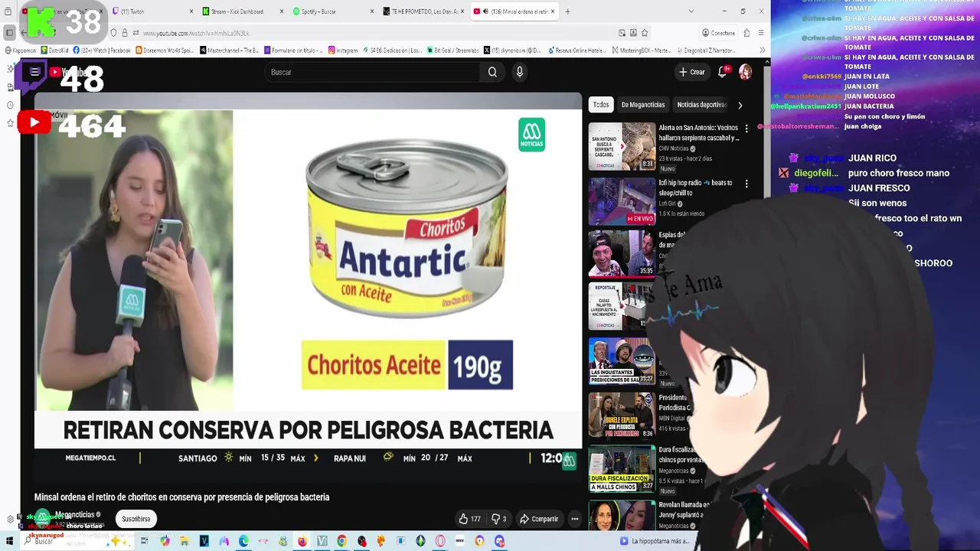Open options menu for Alerta en San Antonio video
980x551 pixels.
tap(746, 129)
